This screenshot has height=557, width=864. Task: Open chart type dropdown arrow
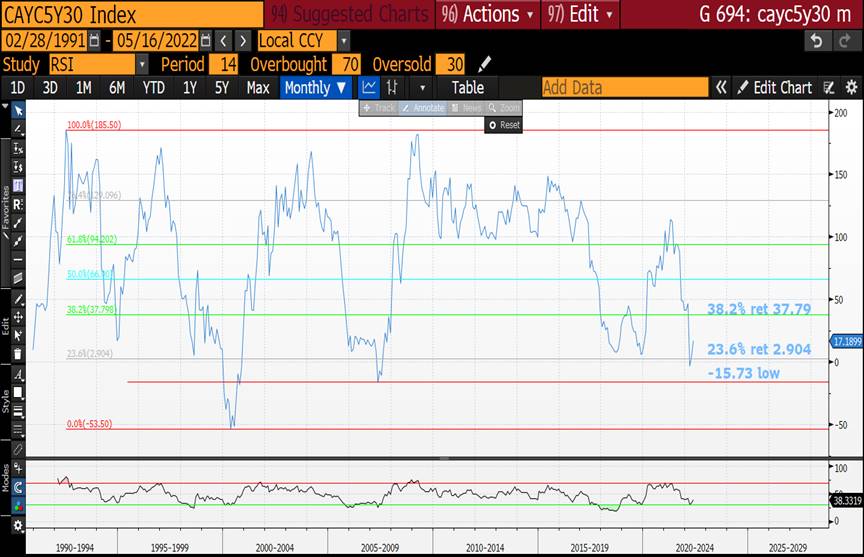[423, 88]
